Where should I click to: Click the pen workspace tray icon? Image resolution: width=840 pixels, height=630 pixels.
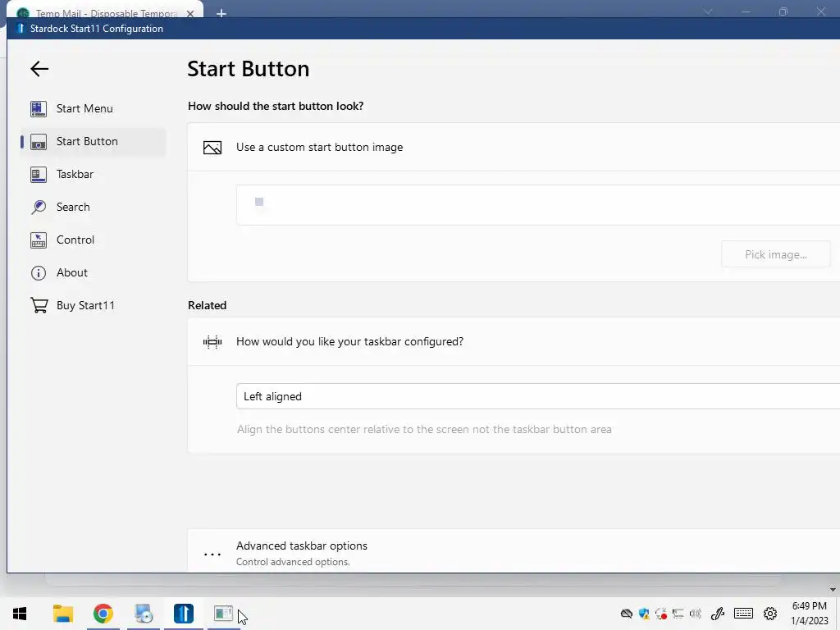coord(718,614)
